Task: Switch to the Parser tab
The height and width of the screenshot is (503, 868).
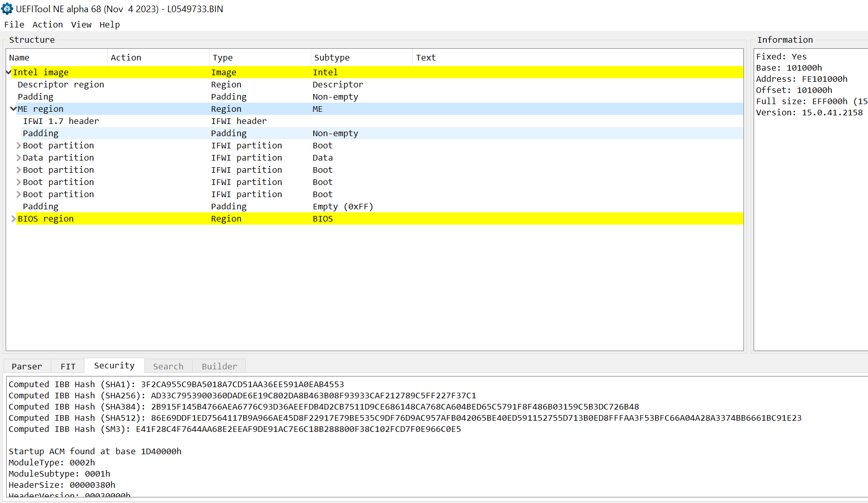Action: tap(27, 366)
